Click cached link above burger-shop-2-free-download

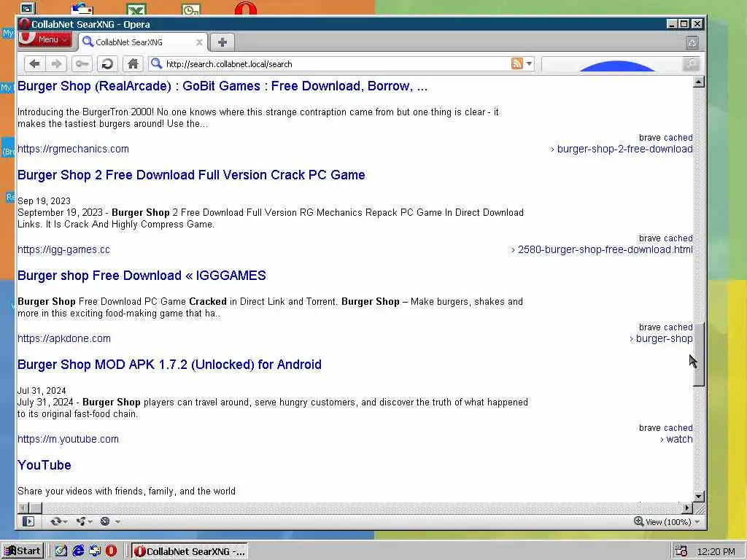678,138
